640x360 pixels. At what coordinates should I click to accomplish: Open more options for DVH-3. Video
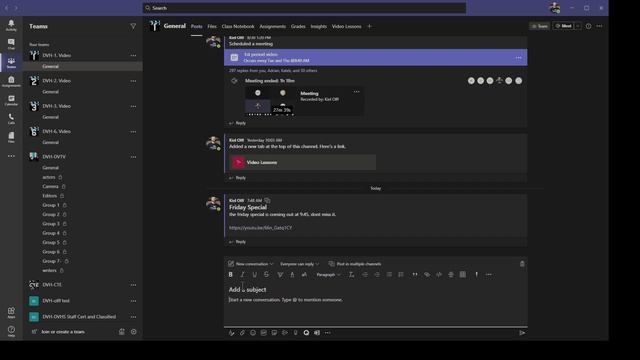click(x=133, y=106)
